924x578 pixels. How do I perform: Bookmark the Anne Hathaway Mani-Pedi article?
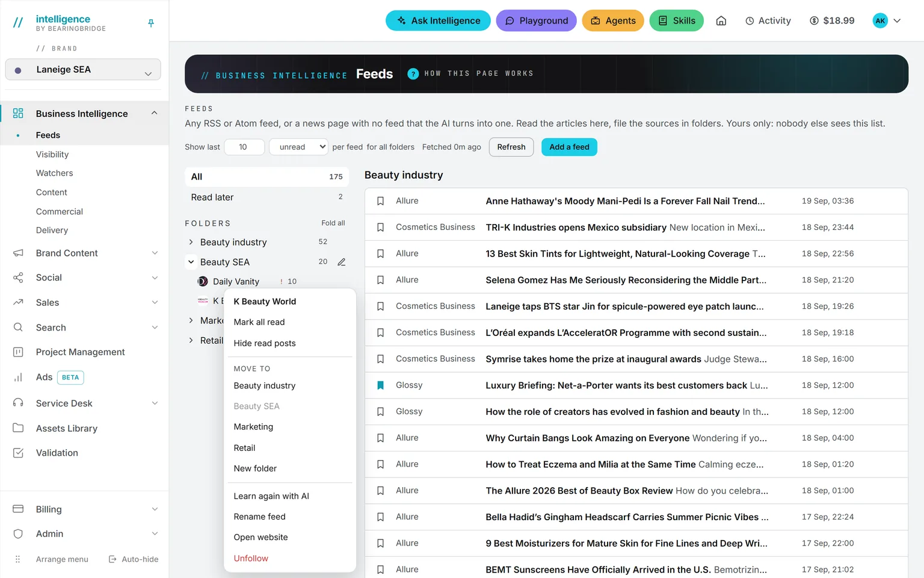(x=380, y=201)
